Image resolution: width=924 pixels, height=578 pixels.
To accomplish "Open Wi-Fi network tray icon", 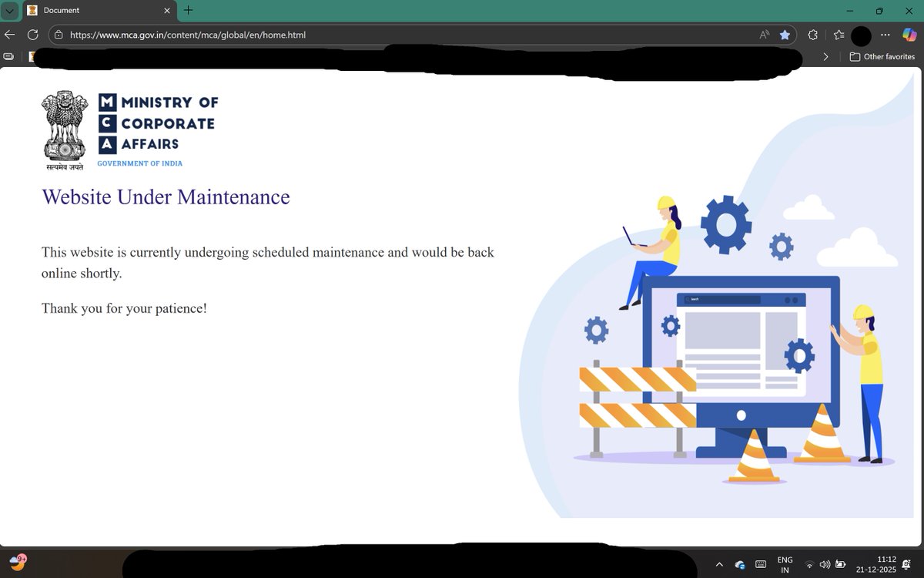I will click(809, 565).
